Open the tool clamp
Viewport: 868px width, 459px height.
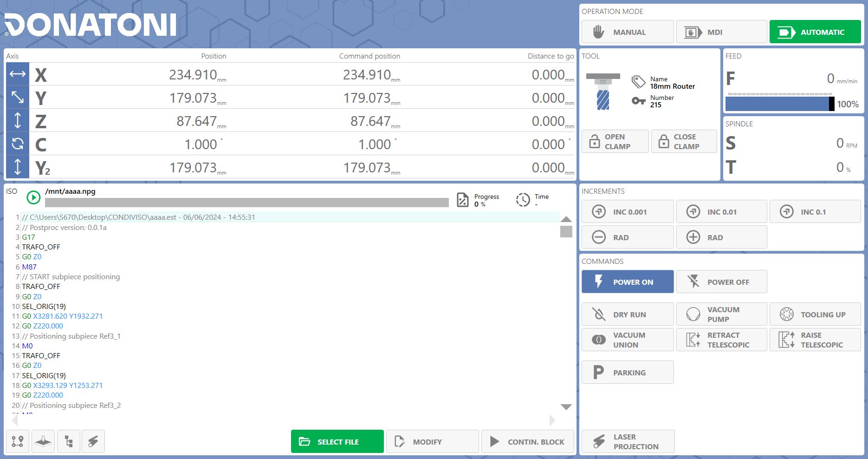(615, 141)
